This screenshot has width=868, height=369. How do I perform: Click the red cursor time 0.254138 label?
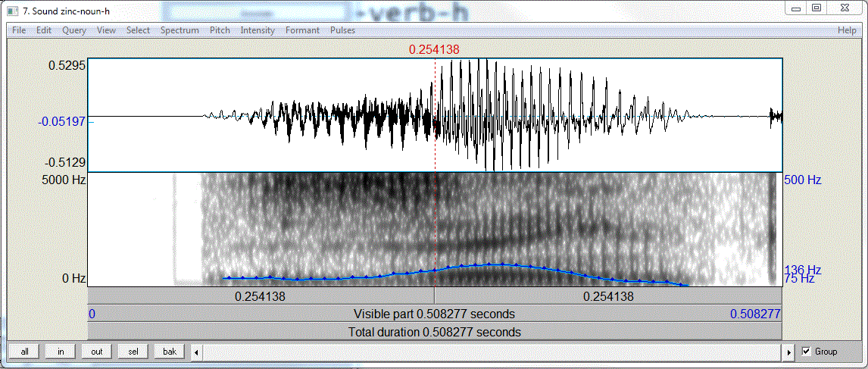pyautogui.click(x=434, y=50)
